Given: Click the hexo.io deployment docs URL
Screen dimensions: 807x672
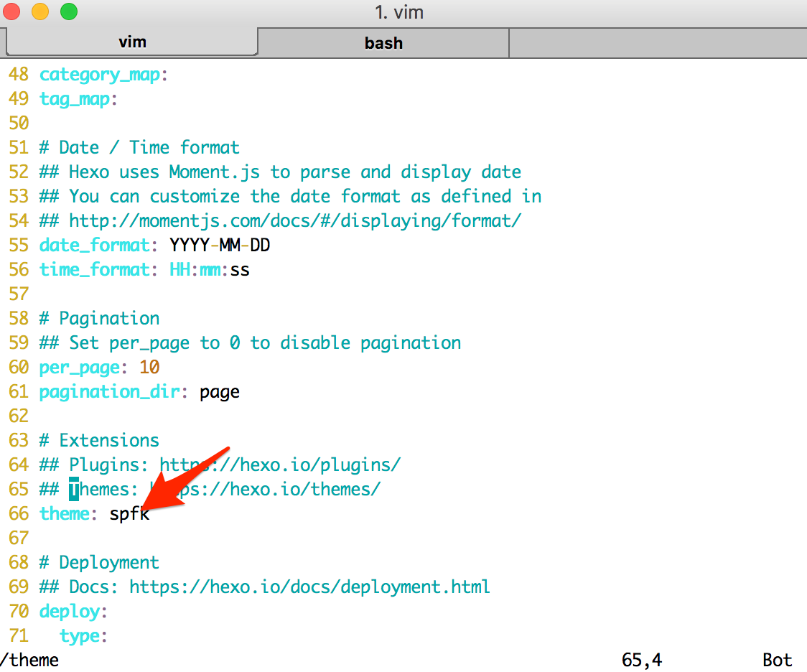Looking at the screenshot, I should click(310, 587).
